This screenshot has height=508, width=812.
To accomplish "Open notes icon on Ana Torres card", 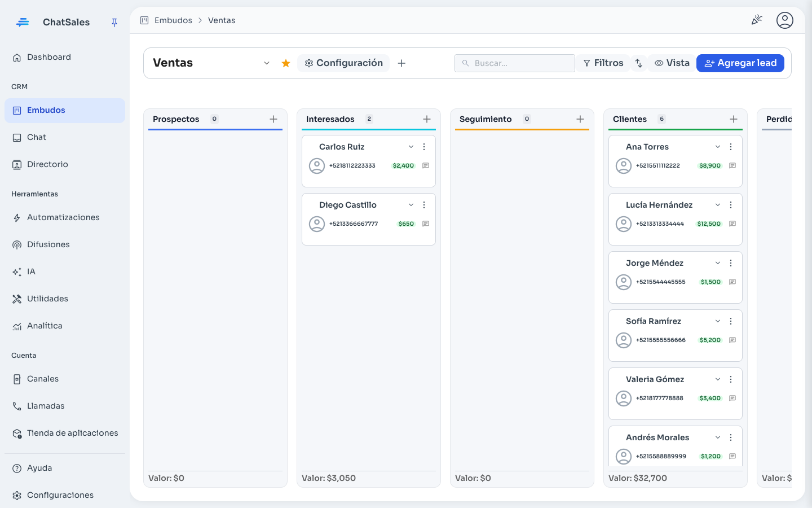I will pyautogui.click(x=732, y=166).
